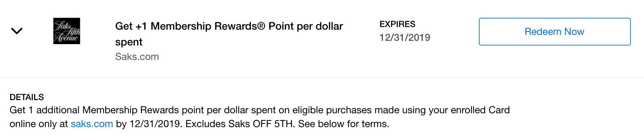Click the "See below for terms" text
Screen dimensions: 644x135
pyautogui.click(x=344, y=124)
